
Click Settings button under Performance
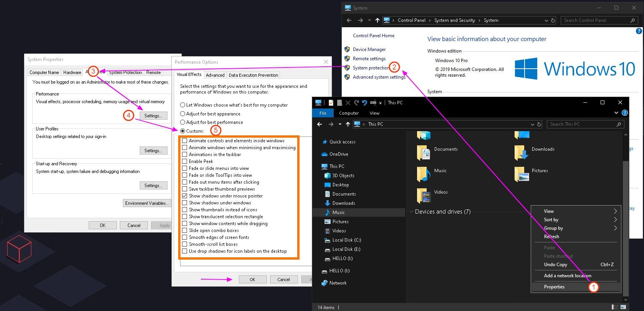(153, 116)
